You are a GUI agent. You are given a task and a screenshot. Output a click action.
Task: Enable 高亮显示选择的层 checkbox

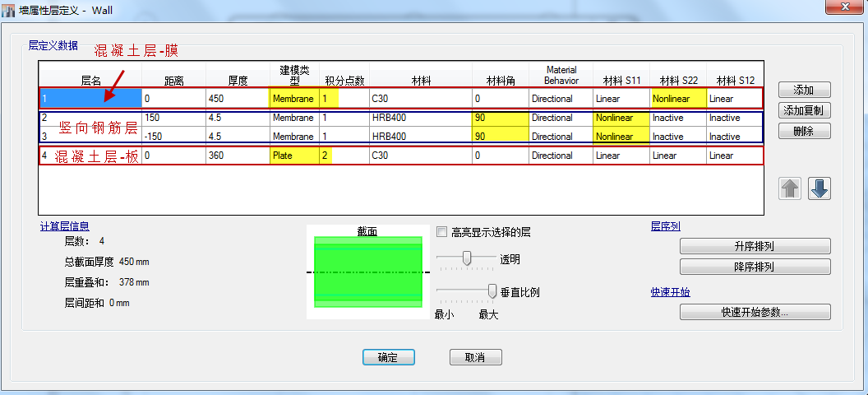tap(442, 232)
